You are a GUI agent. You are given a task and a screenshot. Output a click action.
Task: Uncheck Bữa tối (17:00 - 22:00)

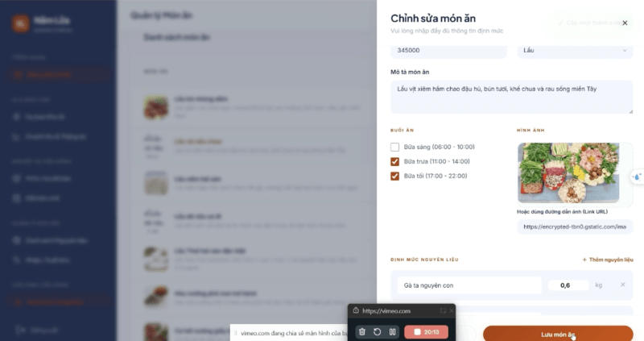[x=394, y=176]
